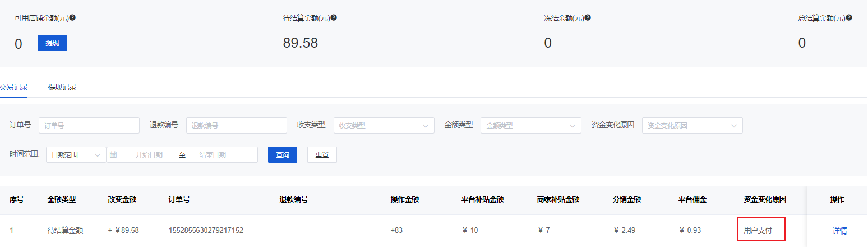Click calendar icon in start date field
Image resolution: width=868 pixels, height=247 pixels.
(113, 155)
